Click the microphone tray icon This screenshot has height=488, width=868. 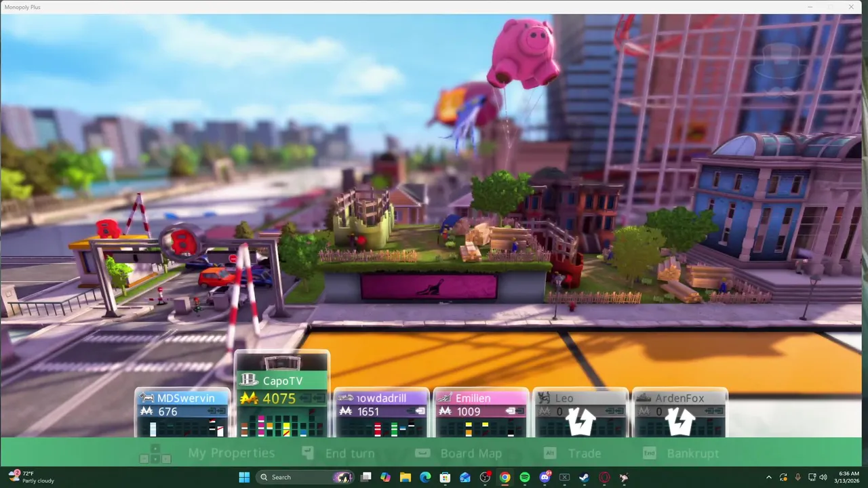[x=797, y=477]
